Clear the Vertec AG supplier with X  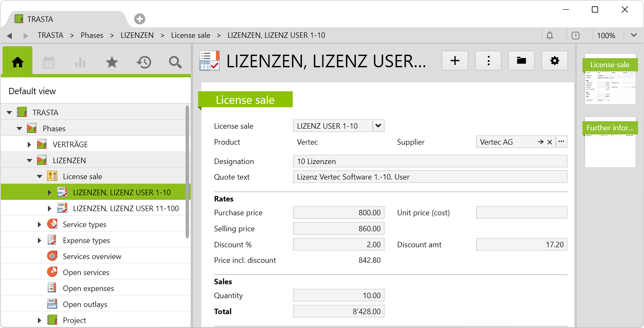549,142
